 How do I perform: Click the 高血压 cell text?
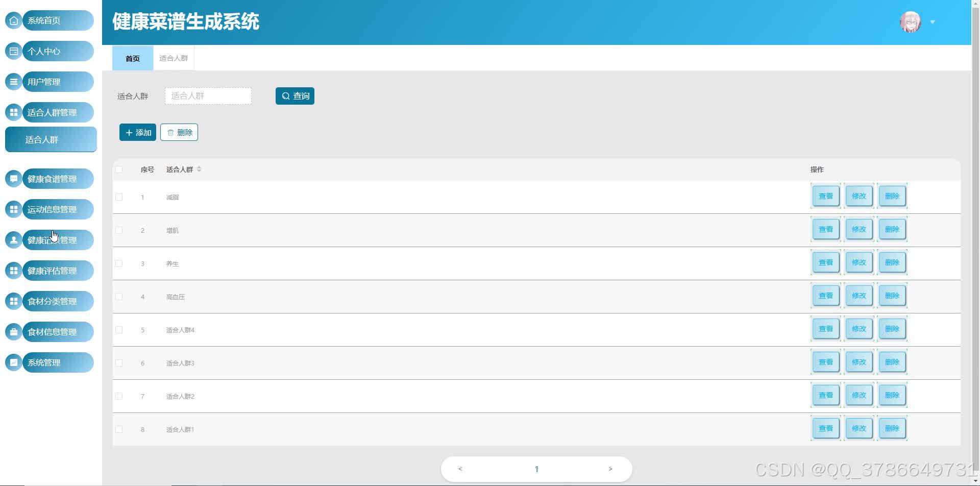coord(176,297)
